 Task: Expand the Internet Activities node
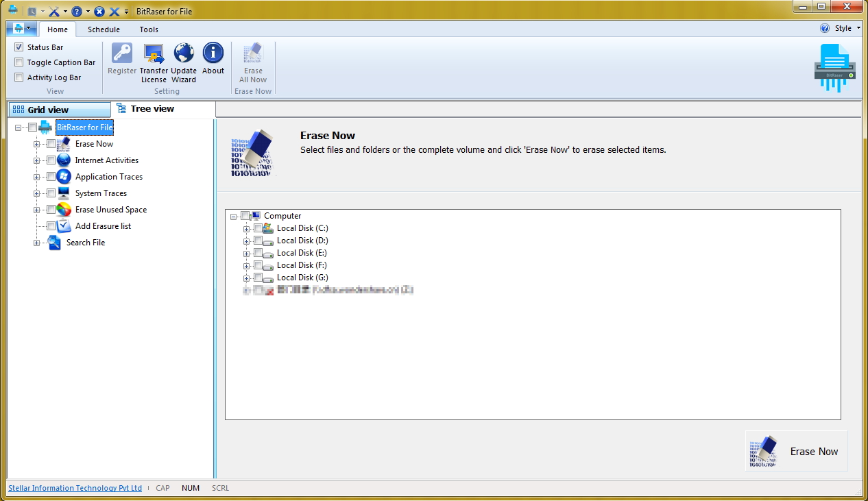coord(37,160)
